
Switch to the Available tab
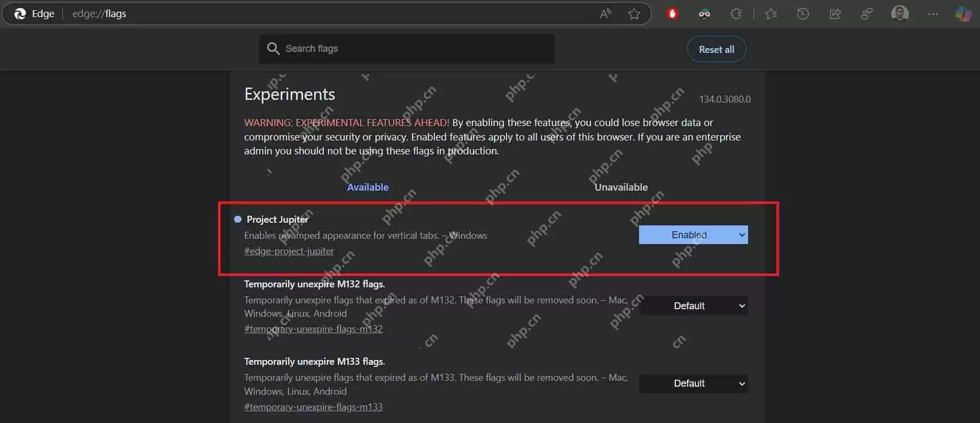pos(368,187)
